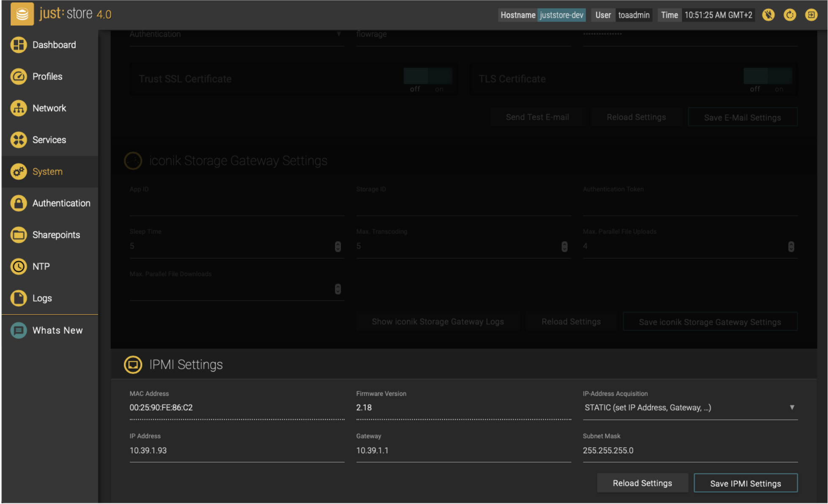
Task: Click Reload Settings in IPMI section
Action: tap(642, 483)
